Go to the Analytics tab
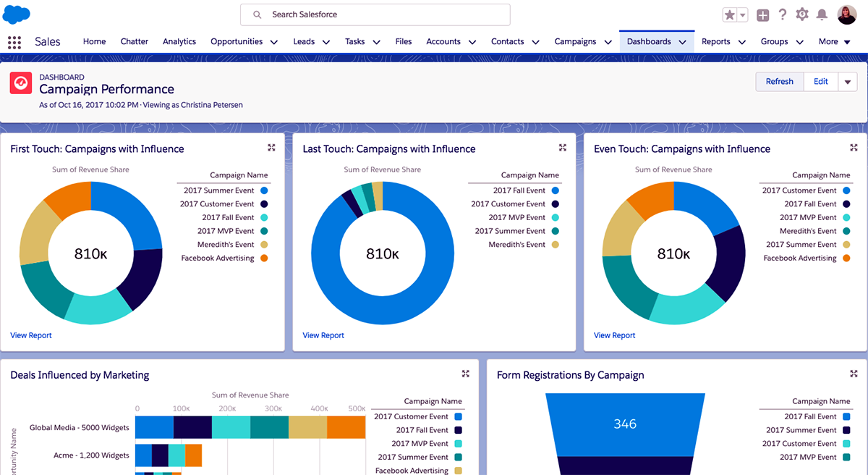868x475 pixels. pos(179,41)
